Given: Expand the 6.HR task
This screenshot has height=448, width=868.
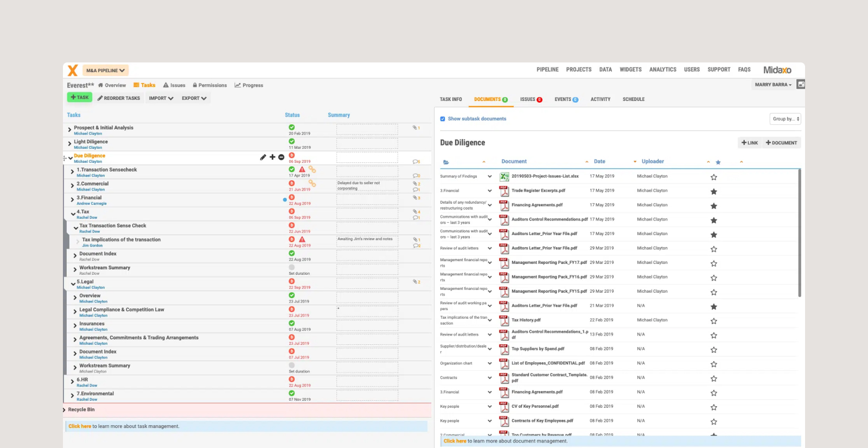Looking at the screenshot, I should (72, 382).
